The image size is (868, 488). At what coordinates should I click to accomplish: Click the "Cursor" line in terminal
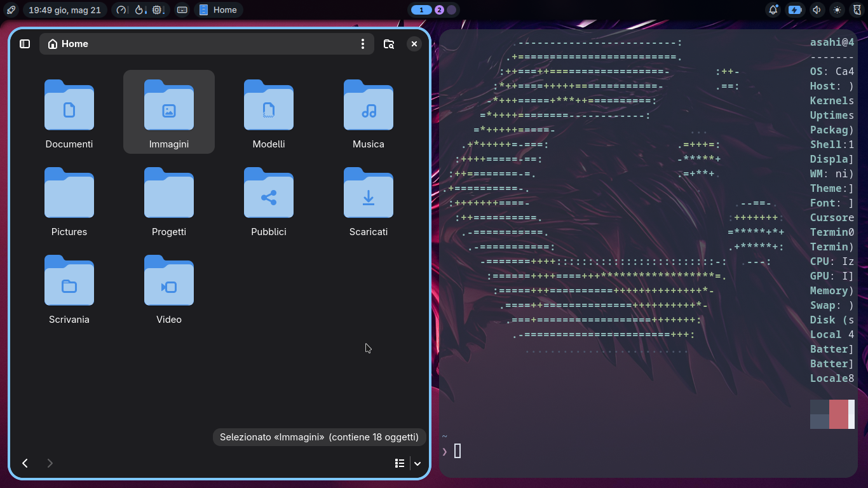coord(832,217)
